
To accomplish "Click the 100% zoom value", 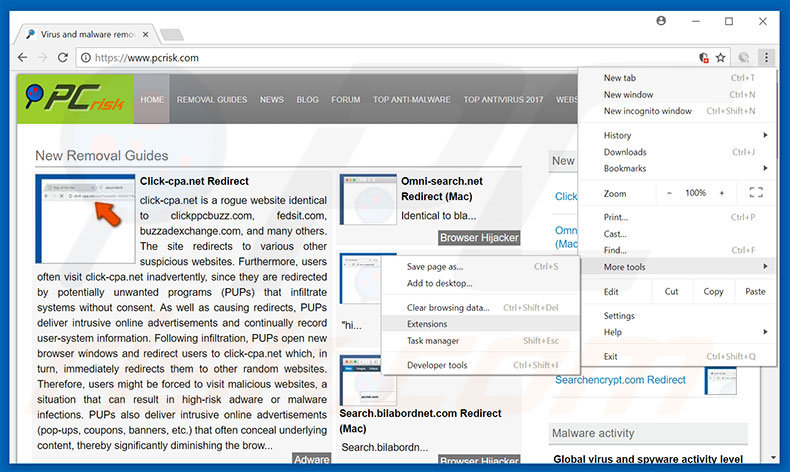I will (x=695, y=193).
